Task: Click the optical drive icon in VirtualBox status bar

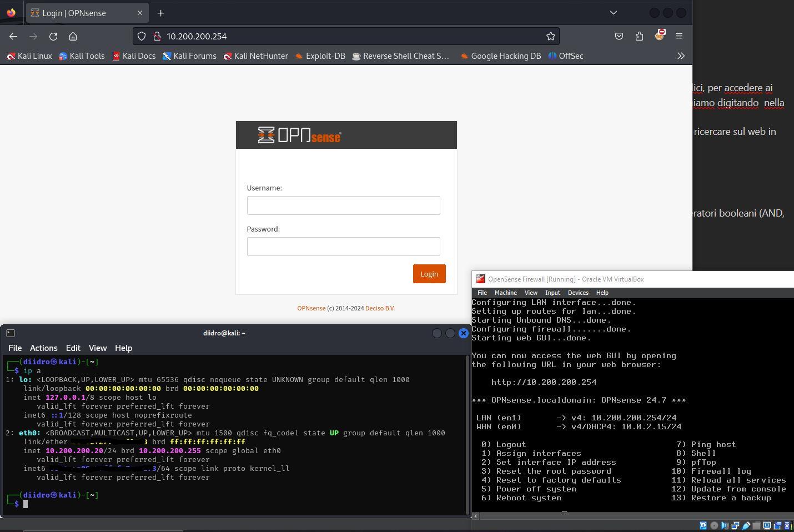Action: 715,525
